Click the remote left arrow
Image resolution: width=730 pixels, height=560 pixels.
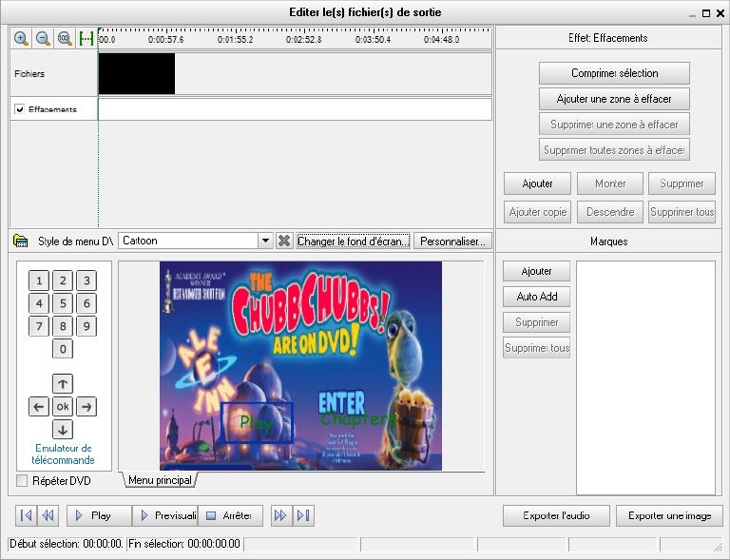[39, 407]
